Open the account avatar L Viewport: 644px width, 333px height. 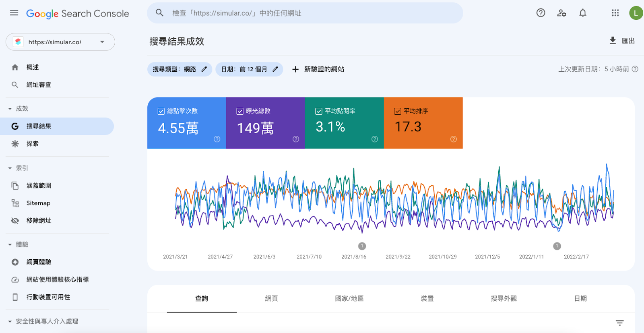(636, 13)
